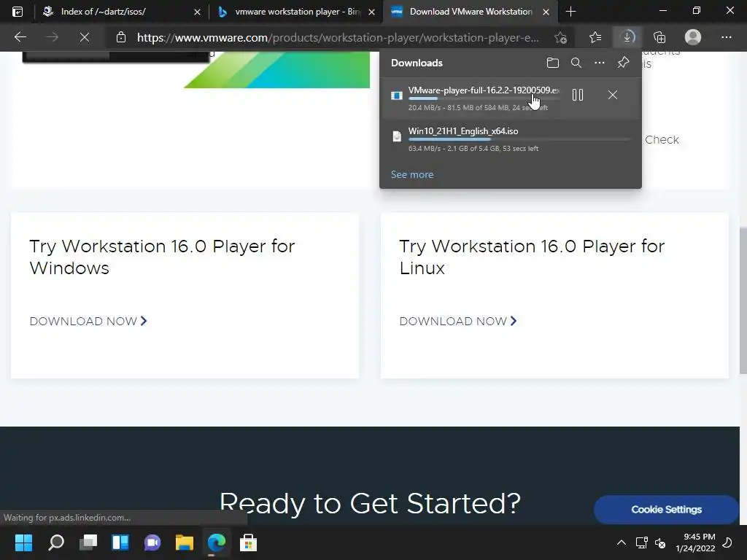Viewport: 747px width, 560px height.
Task: Open the Favorites list icon
Action: coord(595,37)
